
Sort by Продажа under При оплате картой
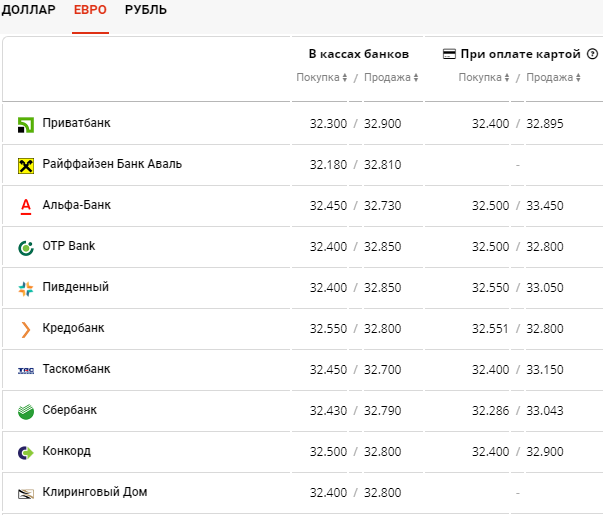click(552, 78)
